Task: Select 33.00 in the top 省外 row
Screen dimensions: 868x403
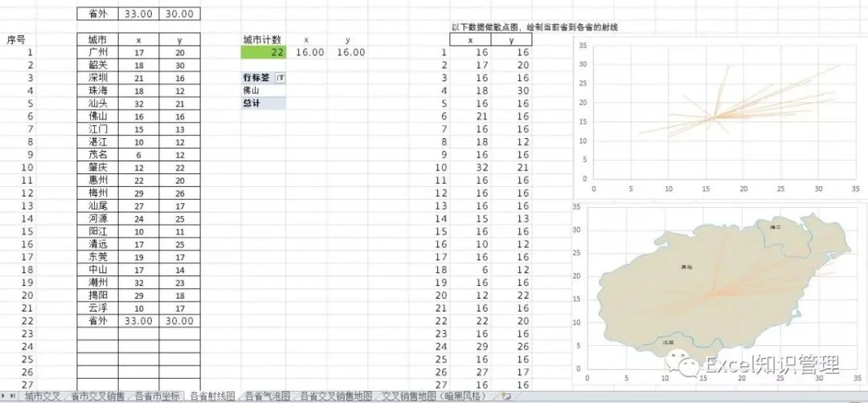Action: point(138,14)
